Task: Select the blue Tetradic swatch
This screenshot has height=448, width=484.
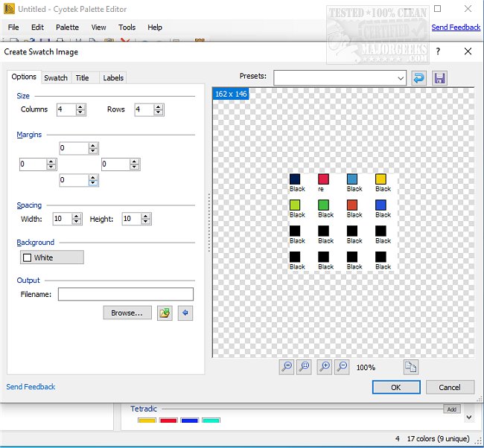Action: coord(190,420)
